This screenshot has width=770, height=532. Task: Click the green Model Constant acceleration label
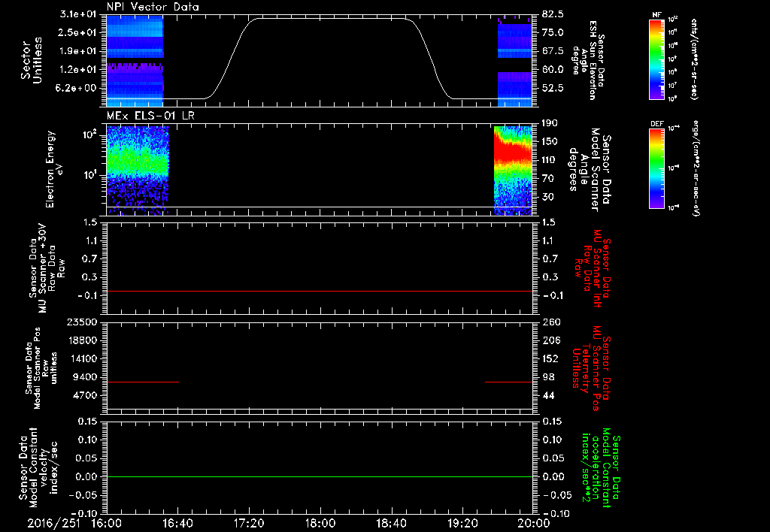601,469
